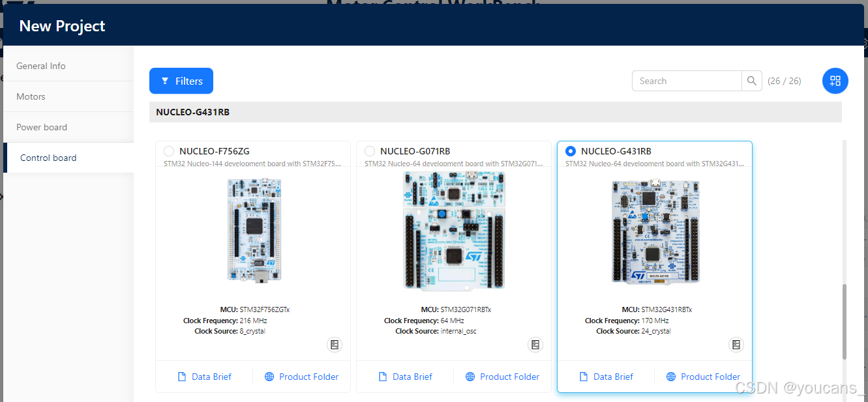Click the search magnifier icon
868x402 pixels.
tap(752, 81)
